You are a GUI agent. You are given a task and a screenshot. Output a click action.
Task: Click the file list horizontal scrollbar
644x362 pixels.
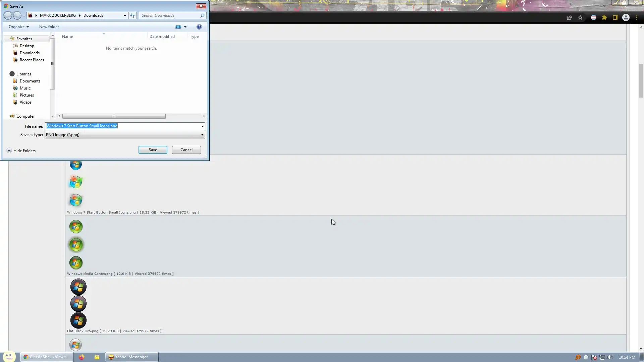point(114,116)
